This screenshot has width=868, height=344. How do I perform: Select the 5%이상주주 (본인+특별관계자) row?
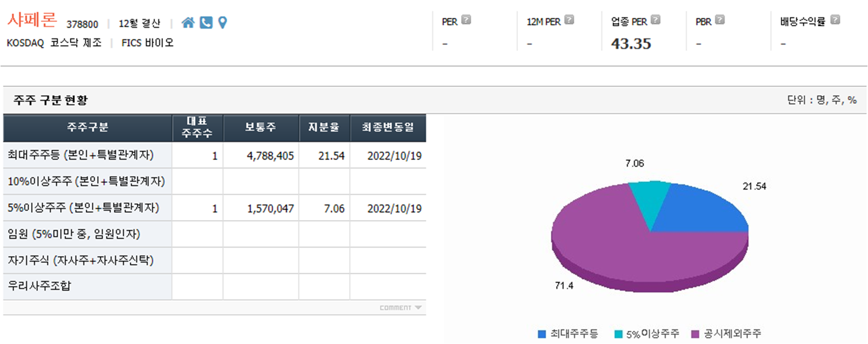click(x=214, y=208)
